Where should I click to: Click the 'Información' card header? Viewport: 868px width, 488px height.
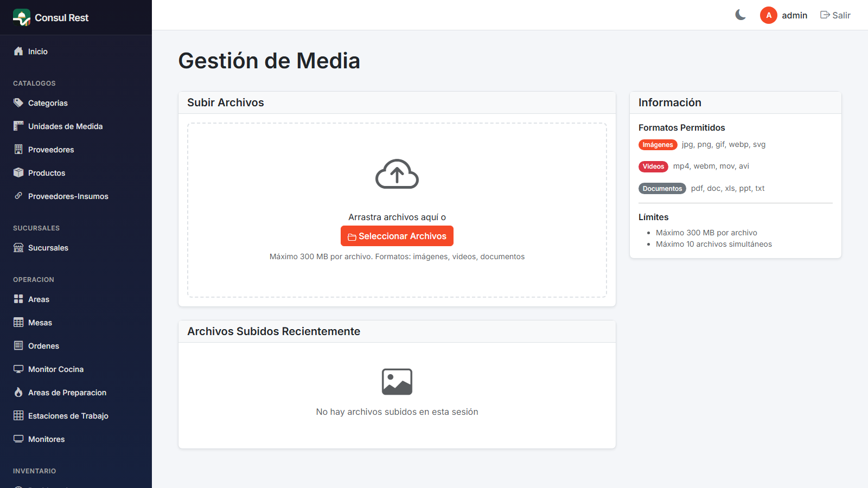[x=736, y=102]
